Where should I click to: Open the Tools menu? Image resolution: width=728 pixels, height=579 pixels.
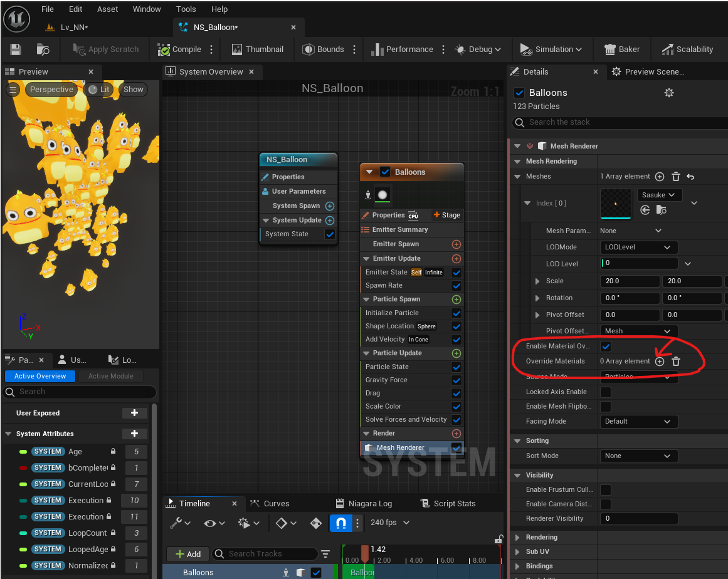click(186, 9)
